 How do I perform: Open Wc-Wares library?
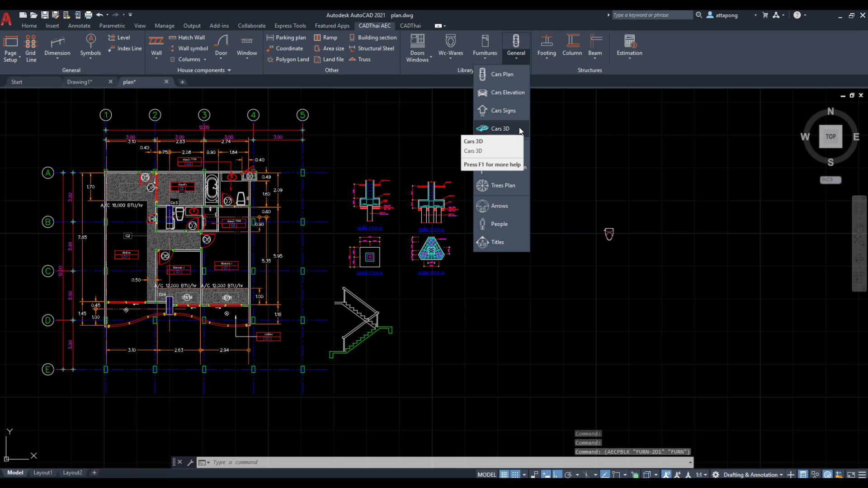451,47
